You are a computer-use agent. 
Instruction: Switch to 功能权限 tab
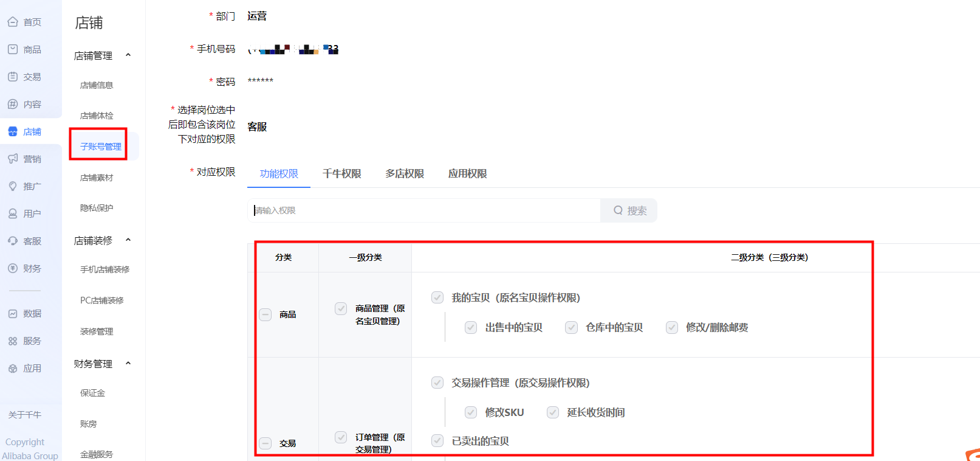coord(279,174)
